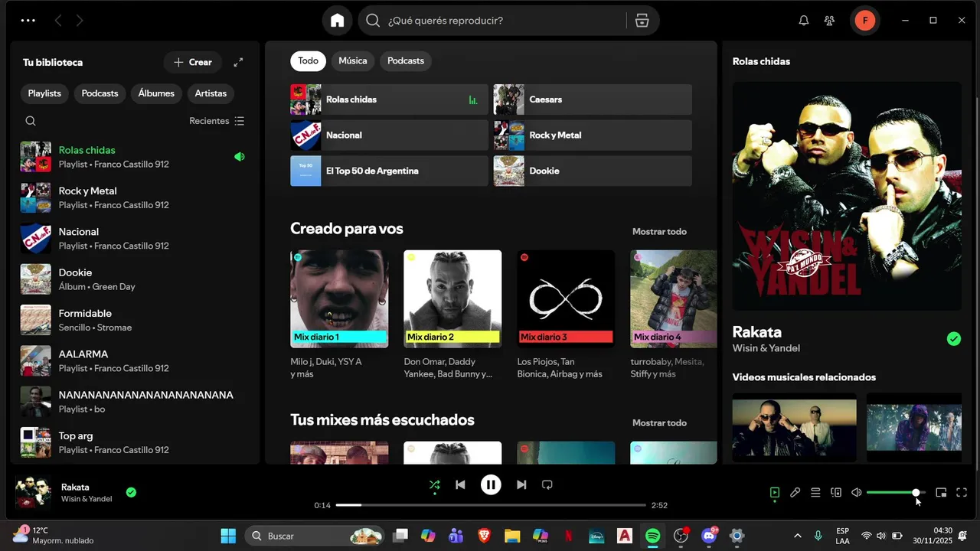Open Wisin & Yandel artist link in right panel
Screen dimensions: 980x551
pyautogui.click(x=766, y=348)
